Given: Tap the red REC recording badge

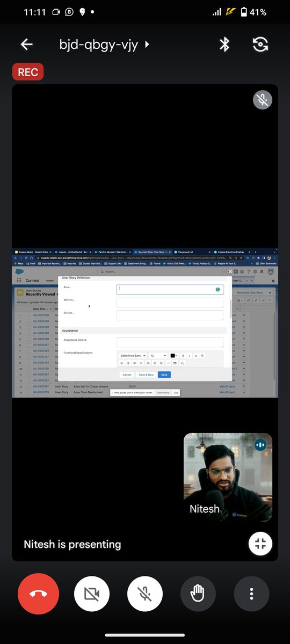Looking at the screenshot, I should [x=28, y=72].
